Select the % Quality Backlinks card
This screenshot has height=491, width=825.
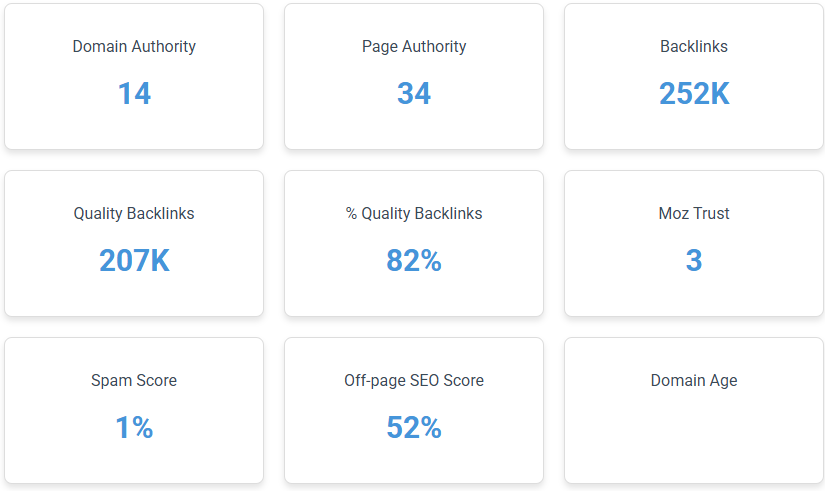click(414, 243)
